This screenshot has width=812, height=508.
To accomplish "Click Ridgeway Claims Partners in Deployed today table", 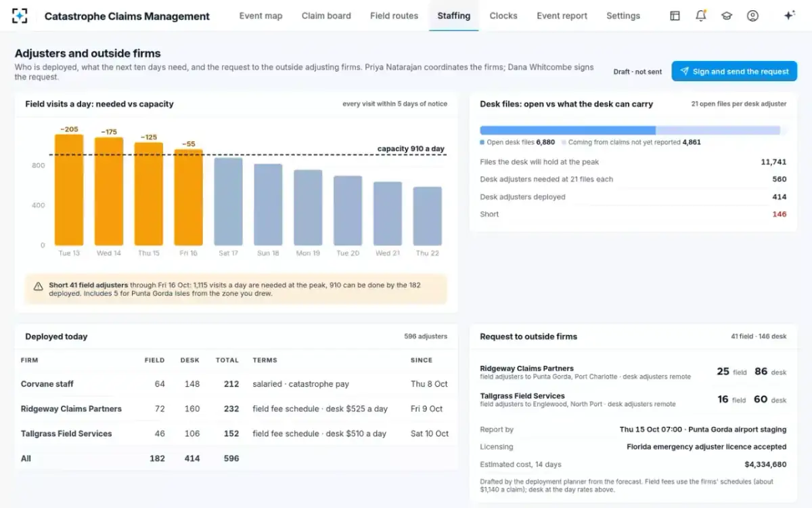I will coord(71,409).
